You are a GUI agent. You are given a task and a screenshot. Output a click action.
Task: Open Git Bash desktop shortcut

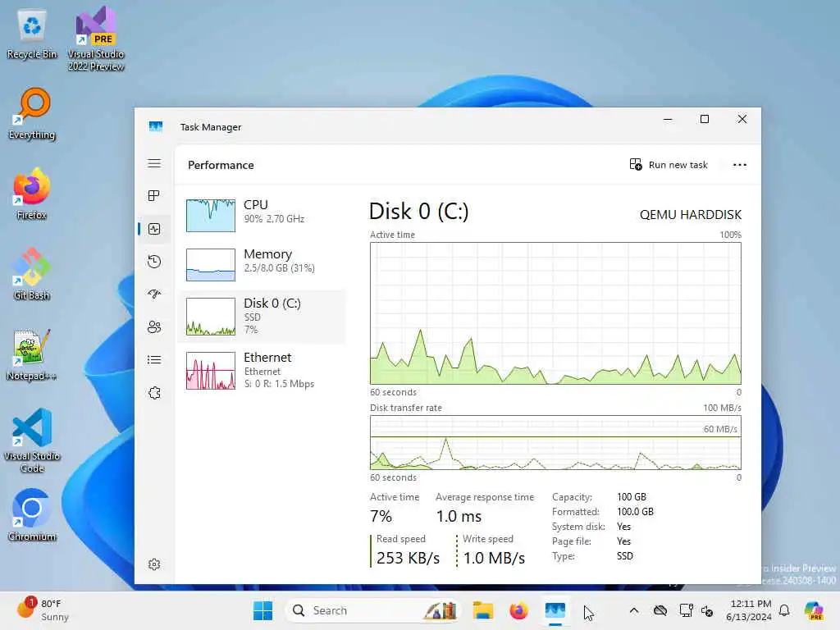coord(32,274)
